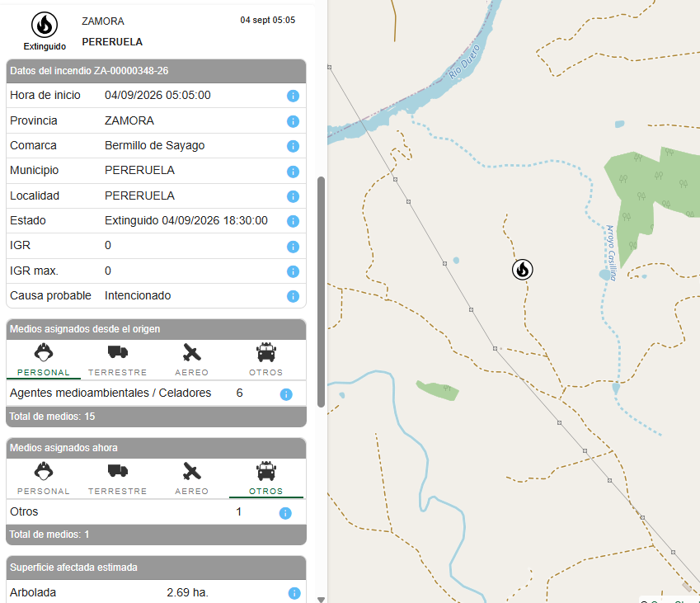The height and width of the screenshot is (603, 700).
Task: Open info icon for Arbolada surface
Action: pos(294,593)
